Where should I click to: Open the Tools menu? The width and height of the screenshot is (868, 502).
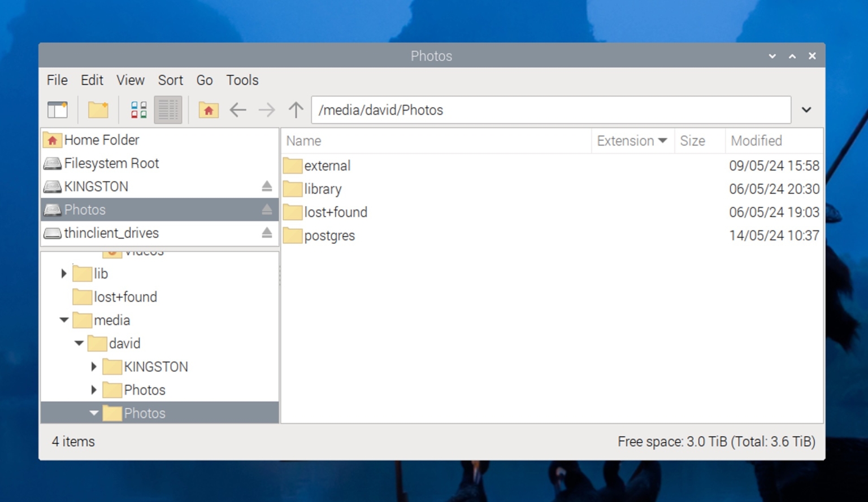click(242, 80)
